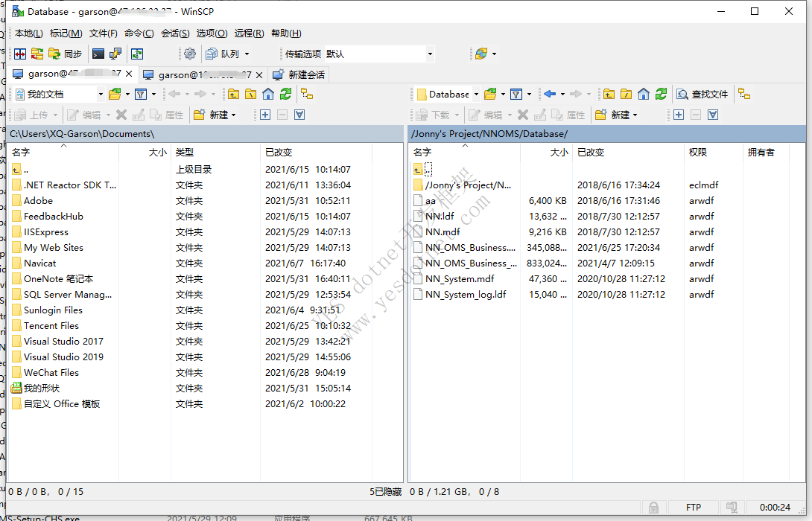Click the Synchronize Browsing icon with red arrows
812x521 pixels.
click(x=37, y=54)
